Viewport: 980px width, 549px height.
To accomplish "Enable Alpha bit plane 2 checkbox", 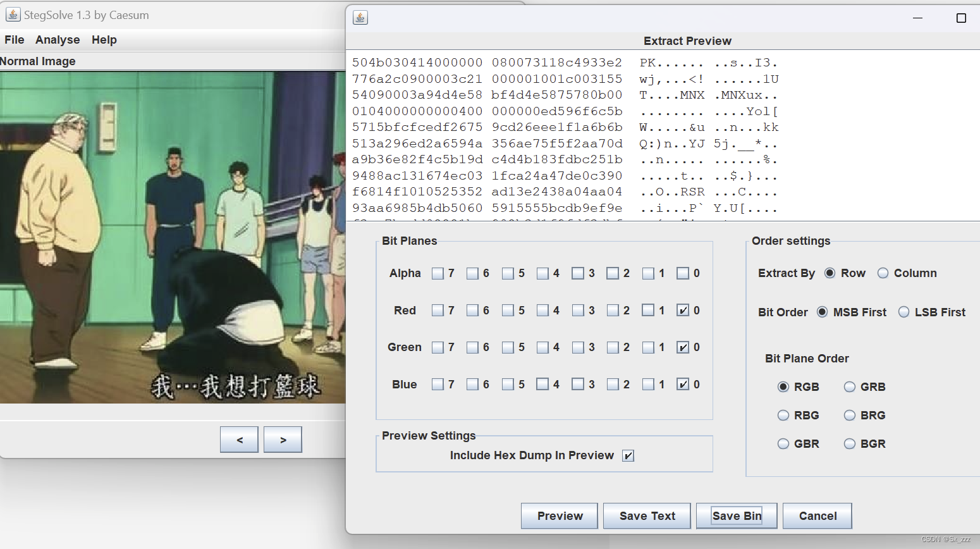I will coord(613,273).
